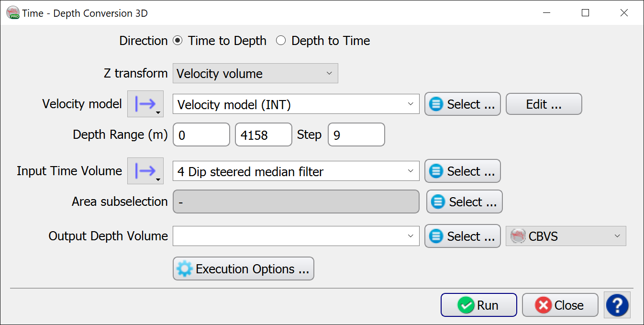Click the Velocity model source arrow icon
644x325 pixels.
(145, 104)
